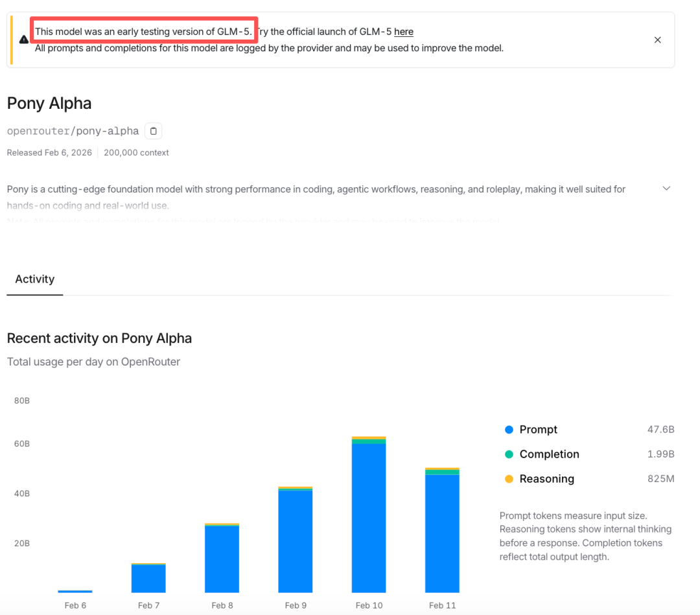Click the blue Prompt legend dot
700x615 pixels.
click(x=509, y=430)
